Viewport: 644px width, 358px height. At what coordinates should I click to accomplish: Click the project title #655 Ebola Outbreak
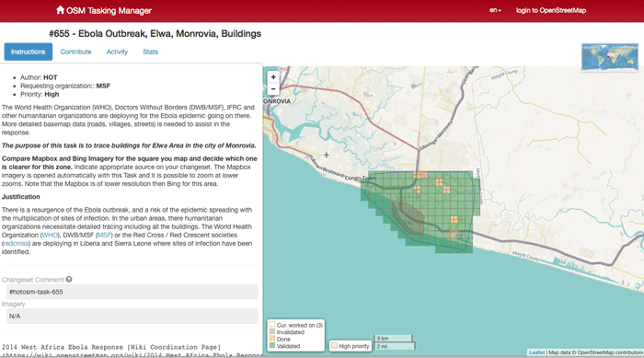coord(155,34)
